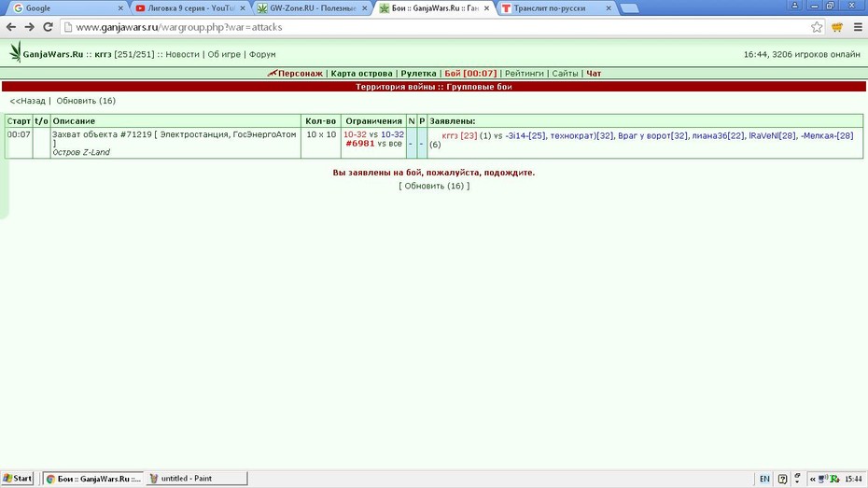Screen dimensions: 868x488
Task: Expand hidden tray icons arrow
Action: coord(813,480)
